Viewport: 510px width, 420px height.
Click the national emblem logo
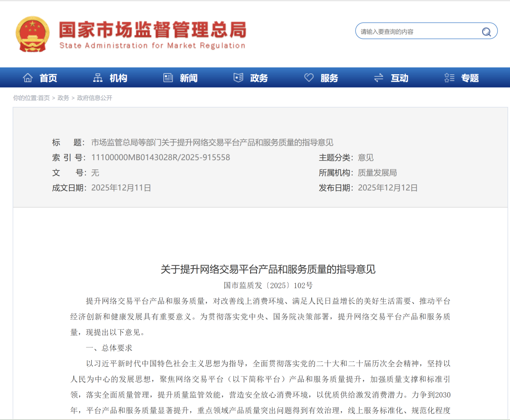tap(33, 33)
